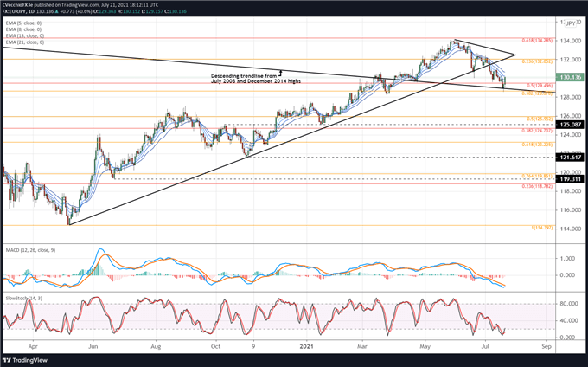This screenshot has width=588, height=367.
Task: Select the 0.618(123.225) Fibonacci label
Action: (x=537, y=145)
